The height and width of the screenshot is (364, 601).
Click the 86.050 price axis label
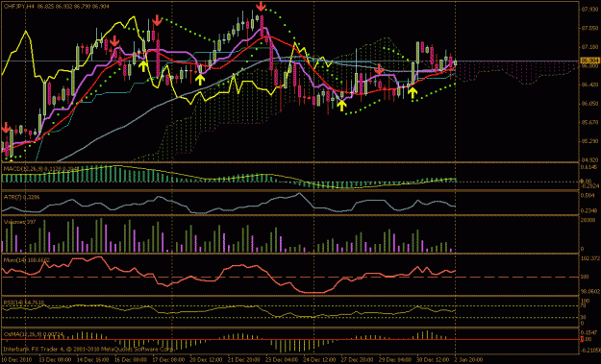pyautogui.click(x=589, y=104)
